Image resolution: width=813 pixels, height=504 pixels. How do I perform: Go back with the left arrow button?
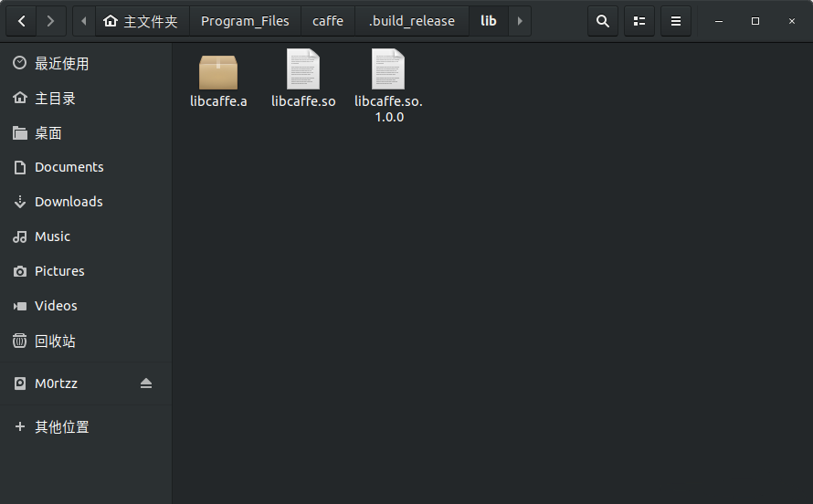click(21, 21)
